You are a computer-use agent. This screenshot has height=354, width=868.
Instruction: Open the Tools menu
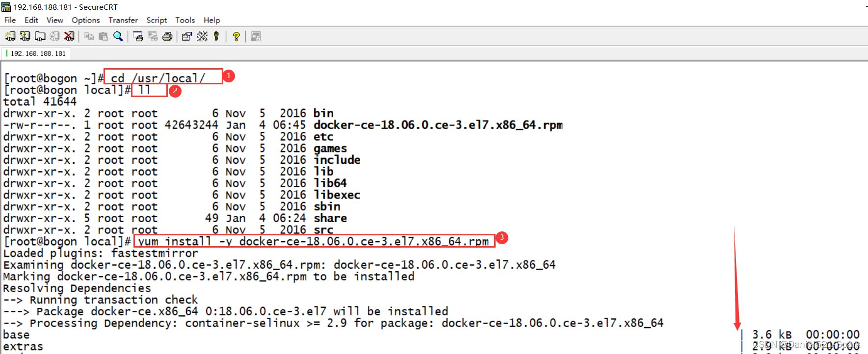pos(185,20)
